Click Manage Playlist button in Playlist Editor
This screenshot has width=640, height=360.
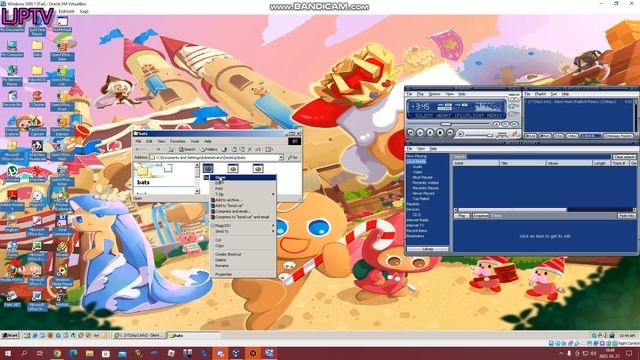(618, 136)
